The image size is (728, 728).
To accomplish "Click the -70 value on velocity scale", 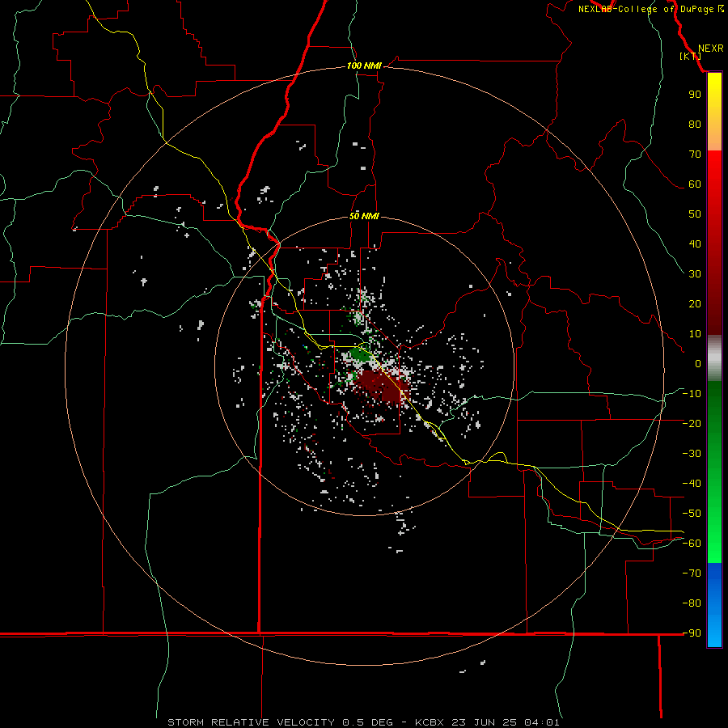I will [x=692, y=574].
